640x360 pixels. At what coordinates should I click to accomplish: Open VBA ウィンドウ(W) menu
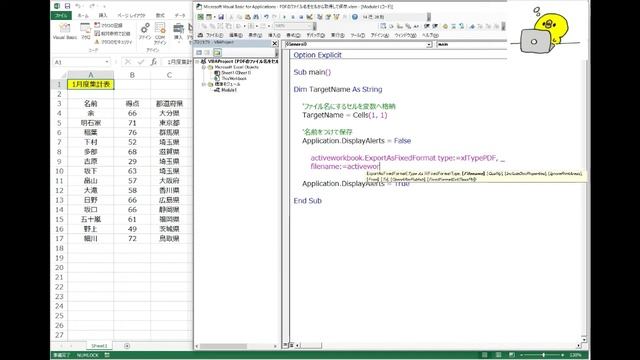(405, 36)
